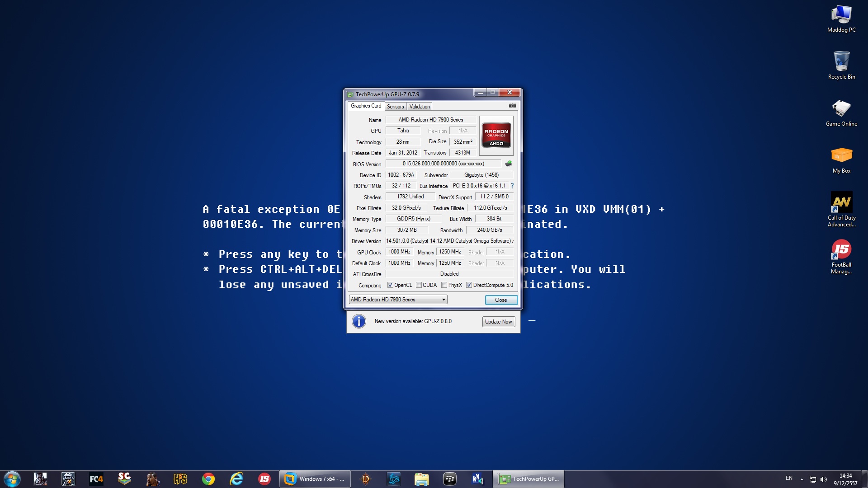Click the BIOS save chip icon

(509, 164)
